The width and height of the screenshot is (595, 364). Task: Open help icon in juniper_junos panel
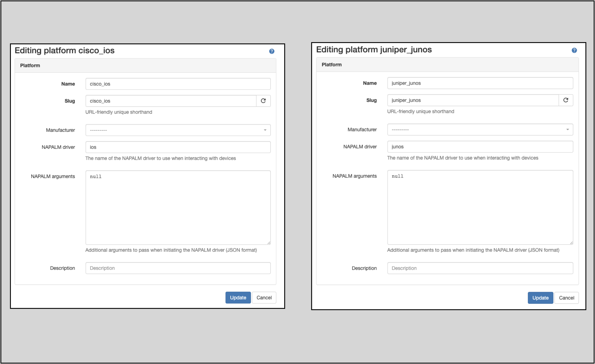(x=574, y=50)
